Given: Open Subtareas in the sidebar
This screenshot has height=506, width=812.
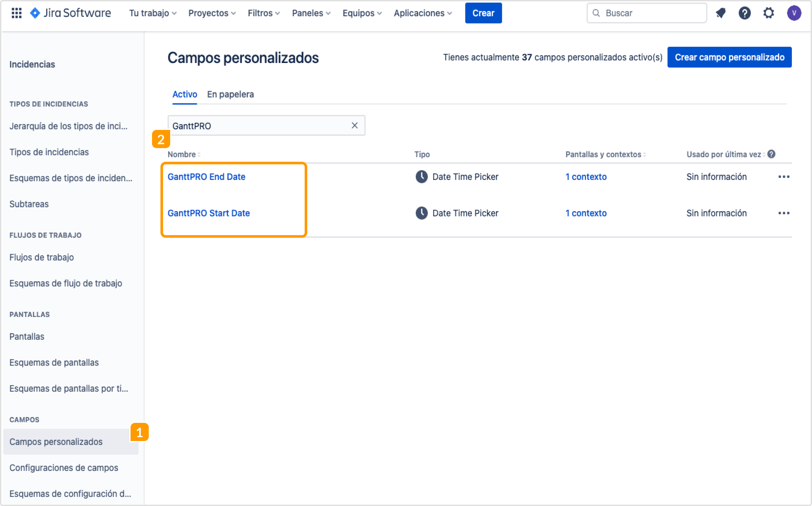Looking at the screenshot, I should 29,204.
